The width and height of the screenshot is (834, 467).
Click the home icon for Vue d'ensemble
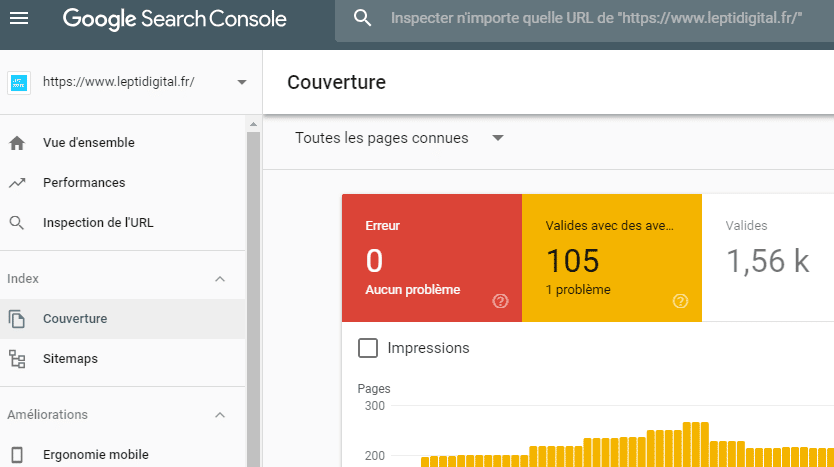coord(17,143)
